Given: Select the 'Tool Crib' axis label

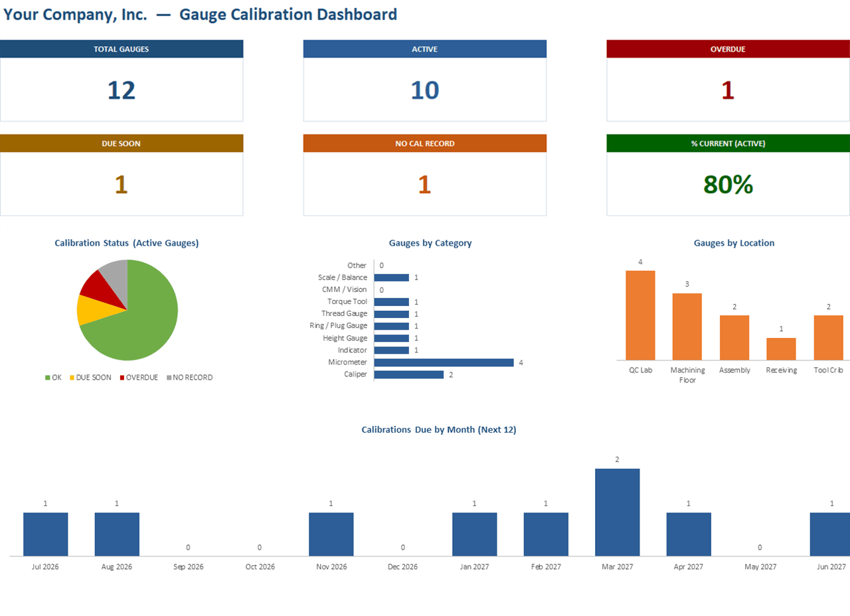Looking at the screenshot, I should pos(829,370).
